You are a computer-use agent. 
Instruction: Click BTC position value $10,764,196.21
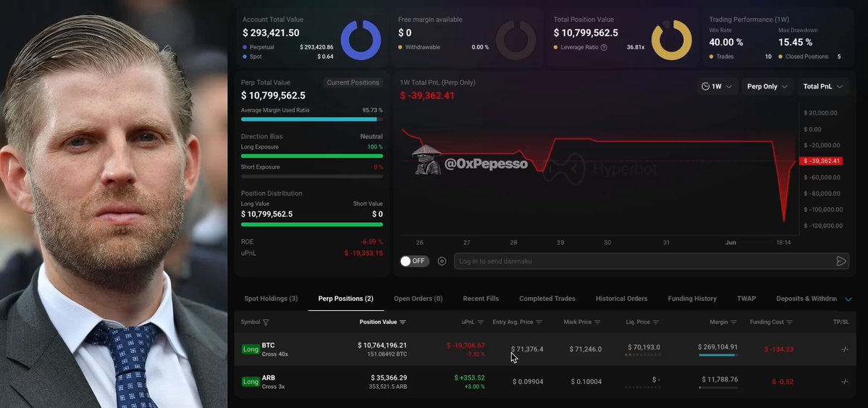[382, 346]
